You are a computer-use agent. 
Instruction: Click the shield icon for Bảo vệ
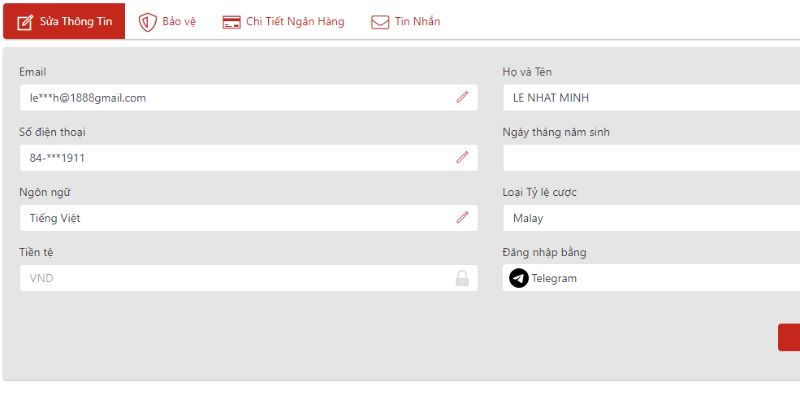(147, 21)
